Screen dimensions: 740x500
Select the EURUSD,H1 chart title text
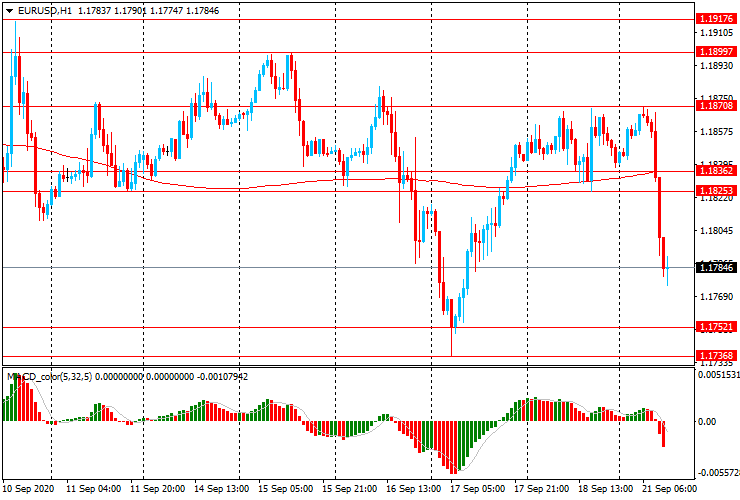(45, 11)
